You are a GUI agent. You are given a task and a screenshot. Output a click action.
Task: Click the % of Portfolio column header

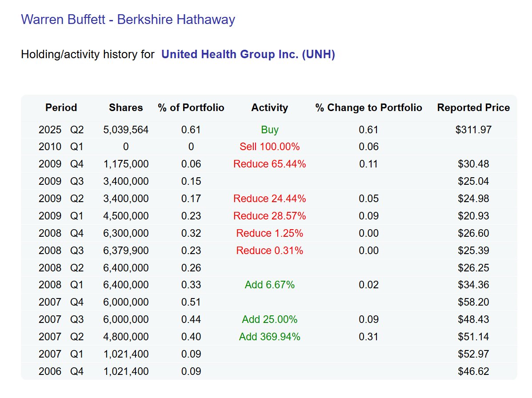[x=191, y=107]
